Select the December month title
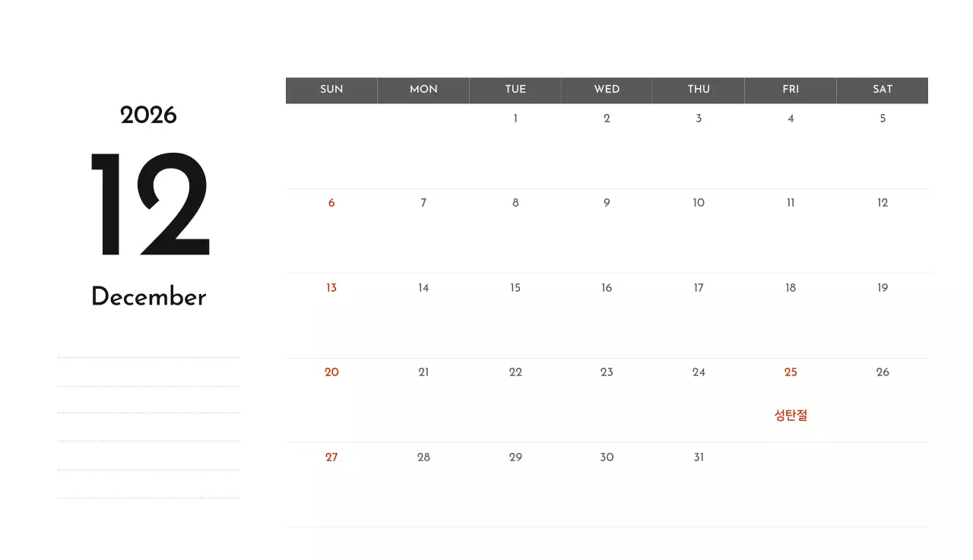The image size is (973, 560). 148,297
